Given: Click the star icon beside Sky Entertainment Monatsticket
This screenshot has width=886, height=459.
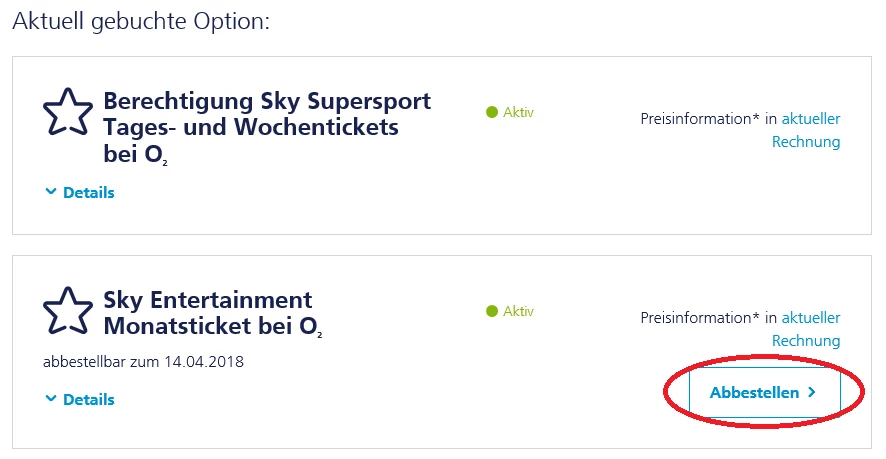Looking at the screenshot, I should coord(68,311).
